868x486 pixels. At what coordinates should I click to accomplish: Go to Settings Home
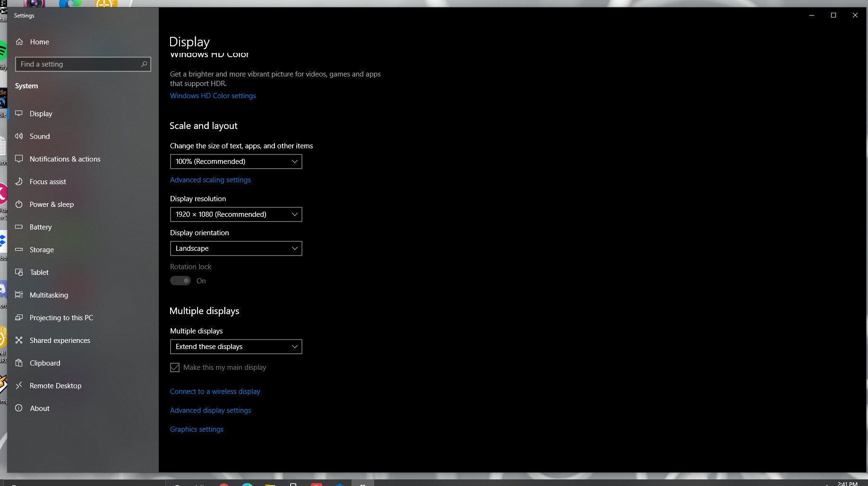pyautogui.click(x=39, y=42)
